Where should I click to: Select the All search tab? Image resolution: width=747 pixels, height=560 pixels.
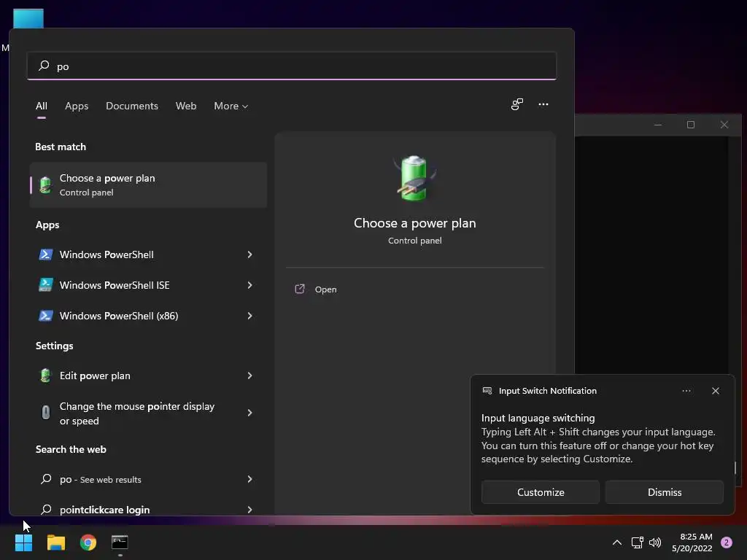(42, 106)
